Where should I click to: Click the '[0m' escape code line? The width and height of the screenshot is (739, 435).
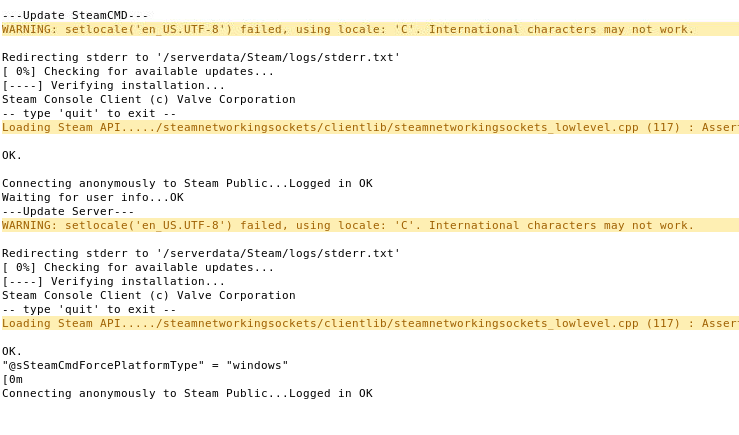[x=12, y=379]
